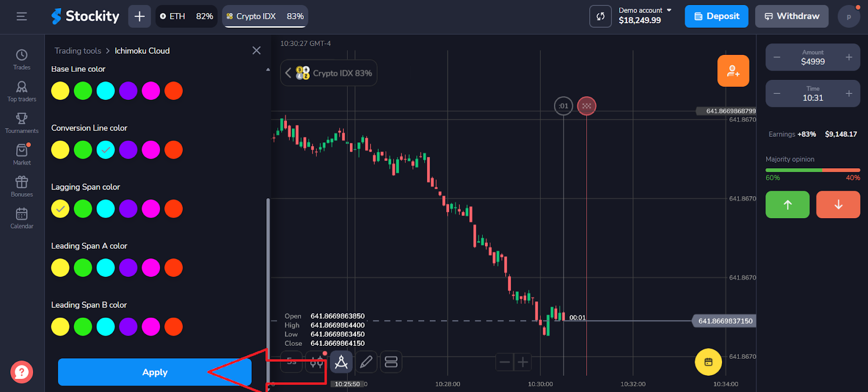Open Trades in the sidebar
Screen dimensions: 868x392
tap(22, 60)
